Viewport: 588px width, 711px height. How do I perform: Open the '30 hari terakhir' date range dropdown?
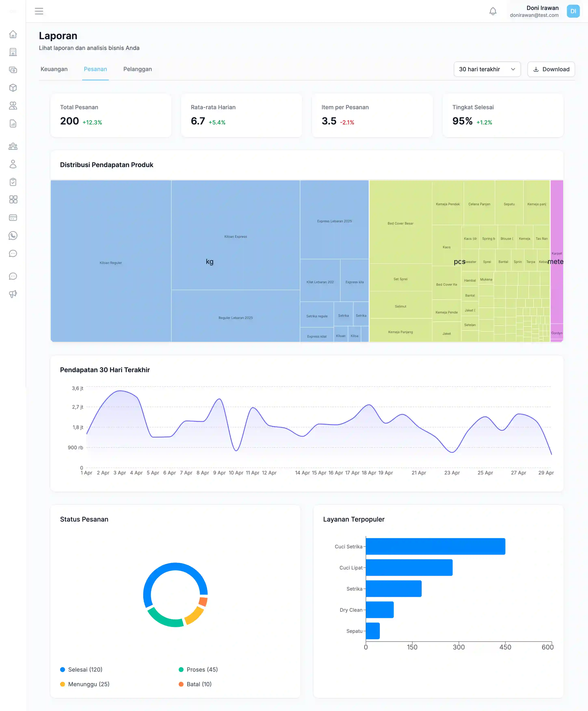487,69
